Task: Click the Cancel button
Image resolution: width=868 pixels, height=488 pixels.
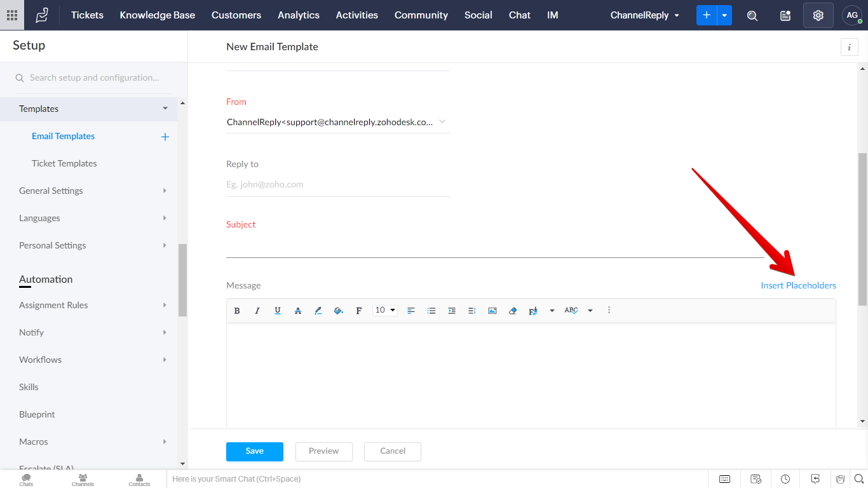Action: click(393, 451)
